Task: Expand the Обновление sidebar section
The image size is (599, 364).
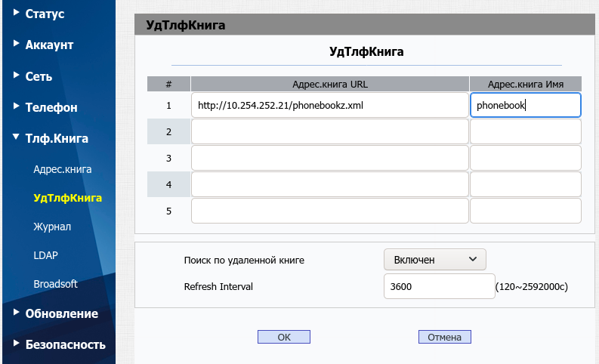Action: (61, 313)
